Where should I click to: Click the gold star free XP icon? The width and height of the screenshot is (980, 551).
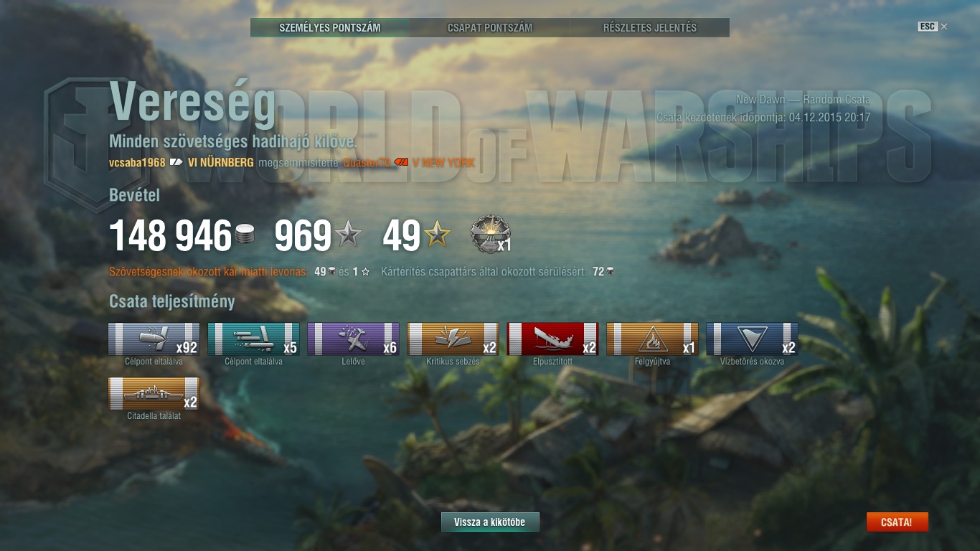(437, 235)
